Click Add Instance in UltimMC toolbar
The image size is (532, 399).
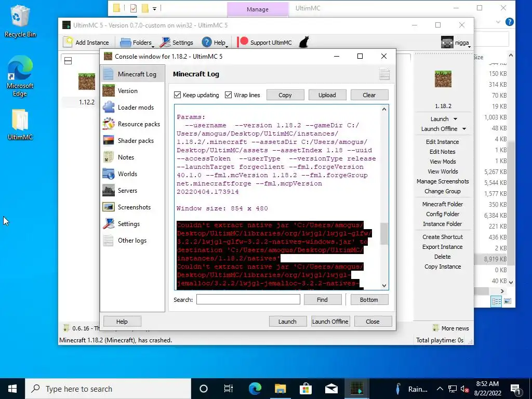pyautogui.click(x=86, y=43)
